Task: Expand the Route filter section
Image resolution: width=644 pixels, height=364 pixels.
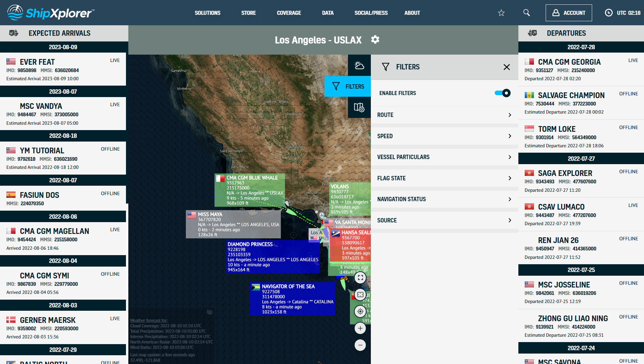Action: coord(444,115)
